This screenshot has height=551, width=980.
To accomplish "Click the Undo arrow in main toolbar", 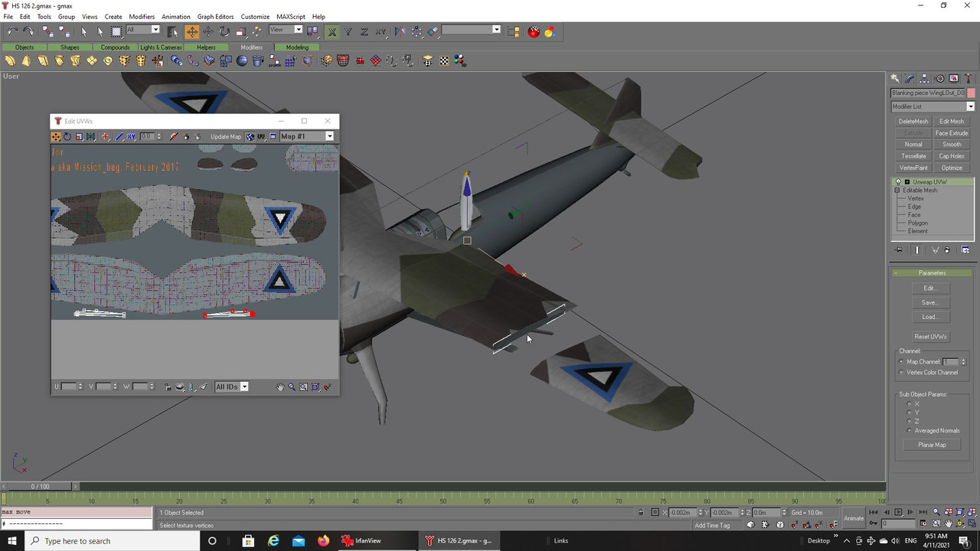I will pyautogui.click(x=12, y=31).
